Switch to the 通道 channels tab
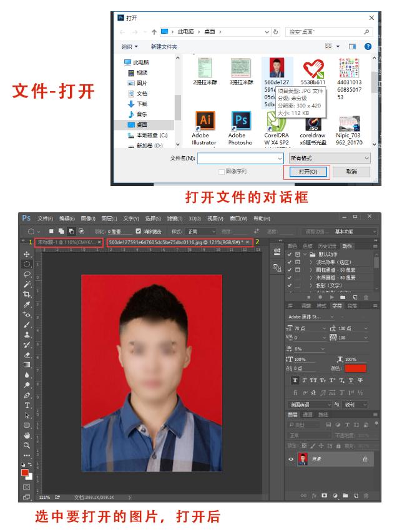Viewport: 397px width, 532px height. coord(307,415)
